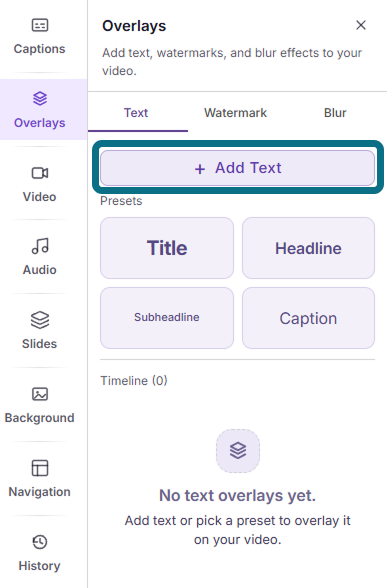Open the Video sidebar panel
The width and height of the screenshot is (387, 588).
click(x=39, y=184)
